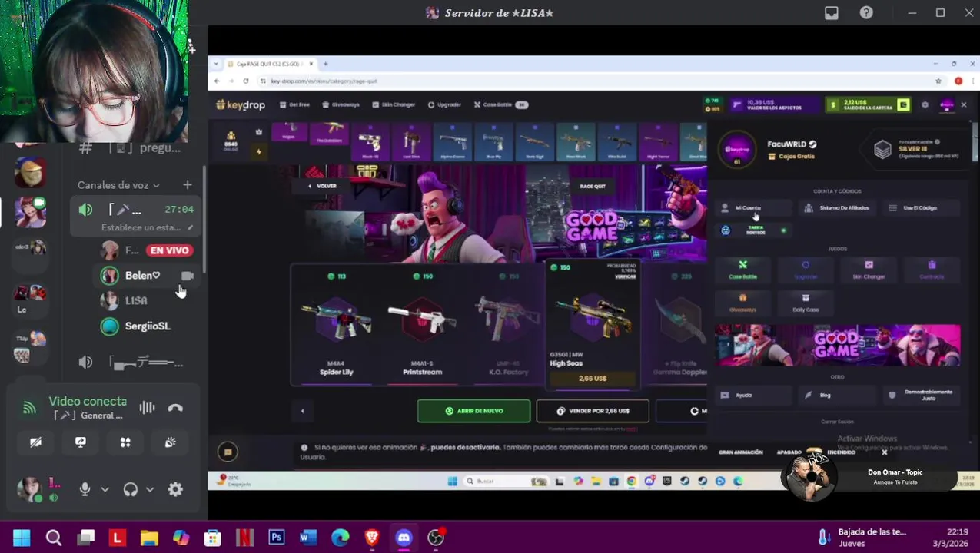Open Discord inbox icon in title bar

[x=832, y=13]
